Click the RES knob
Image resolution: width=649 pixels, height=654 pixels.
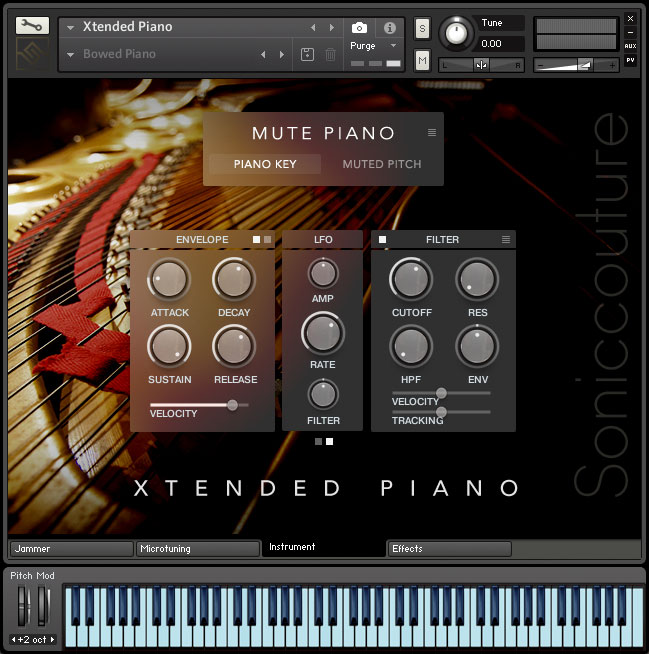477,279
